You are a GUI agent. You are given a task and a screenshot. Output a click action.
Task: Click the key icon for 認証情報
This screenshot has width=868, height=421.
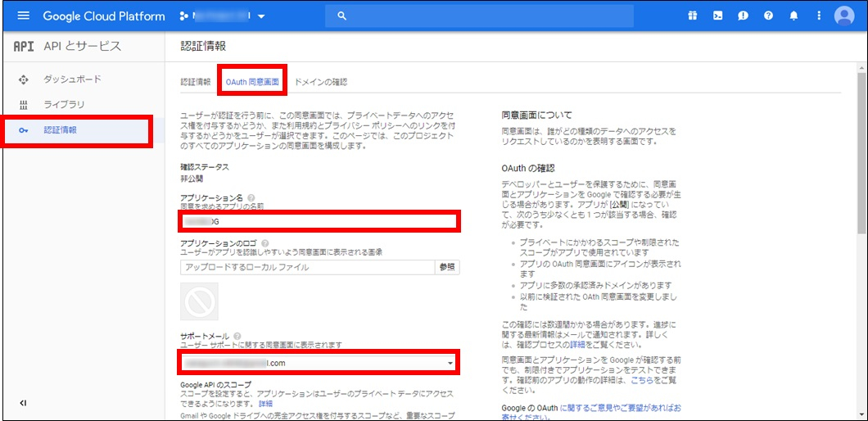point(23,131)
